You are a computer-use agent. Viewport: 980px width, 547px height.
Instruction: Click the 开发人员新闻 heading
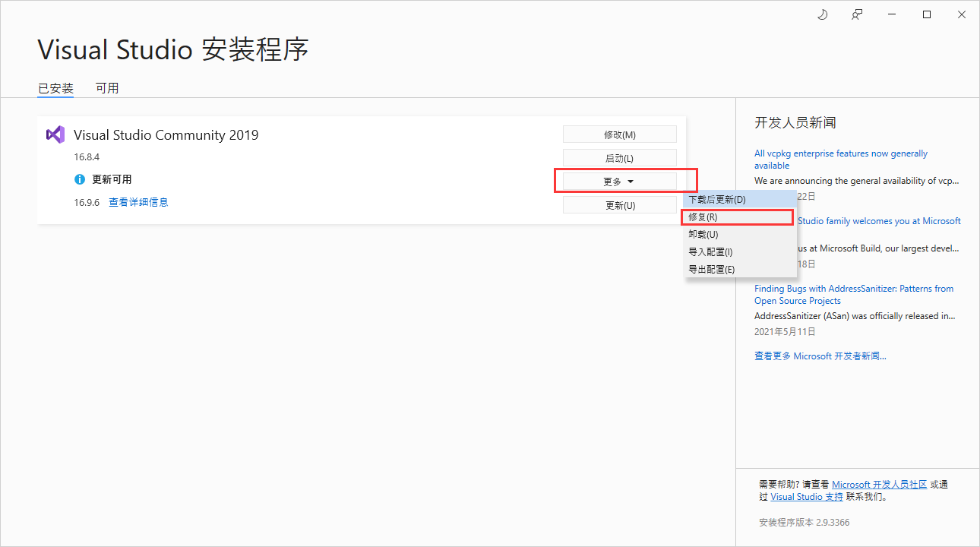tap(795, 123)
